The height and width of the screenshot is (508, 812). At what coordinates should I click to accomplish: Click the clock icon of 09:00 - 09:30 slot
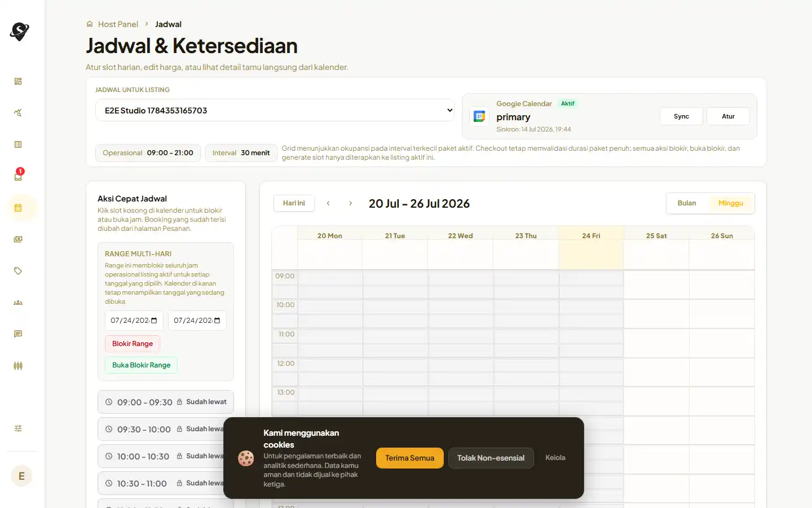click(x=109, y=402)
